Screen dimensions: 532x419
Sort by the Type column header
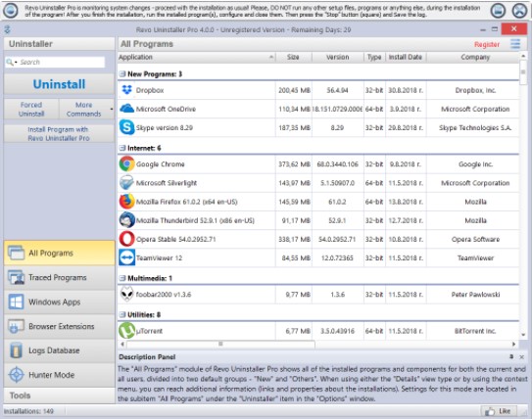pos(374,57)
